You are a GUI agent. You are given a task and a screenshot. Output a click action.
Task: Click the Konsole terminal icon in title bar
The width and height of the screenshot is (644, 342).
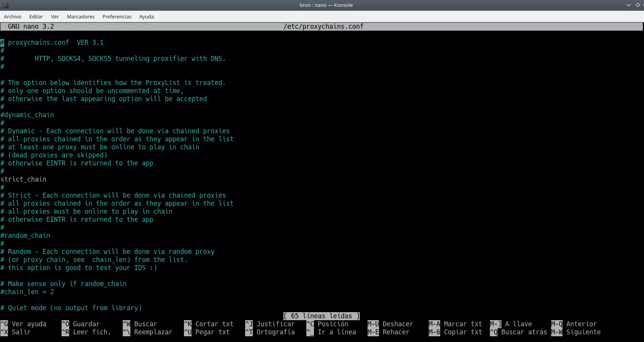point(5,5)
